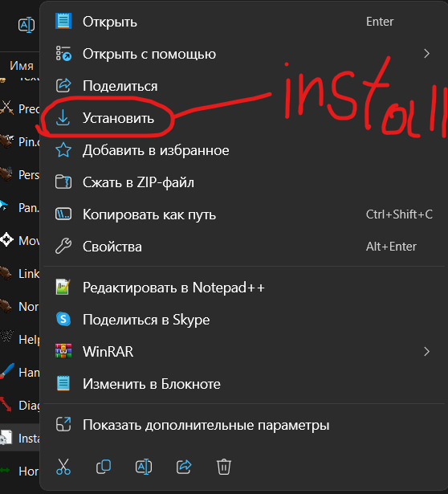Click the Skype logo icon
Screen dimensions: 448x494
tap(63, 319)
